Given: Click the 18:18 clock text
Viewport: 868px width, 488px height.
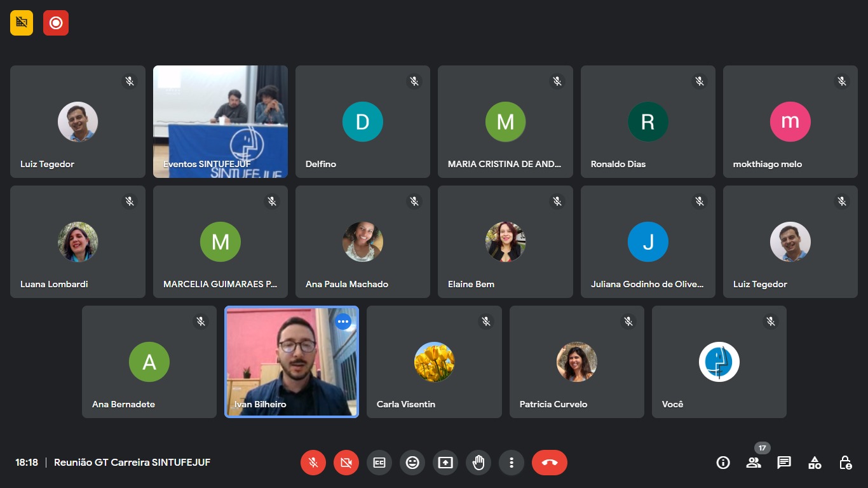Looking at the screenshot, I should click(x=27, y=463).
